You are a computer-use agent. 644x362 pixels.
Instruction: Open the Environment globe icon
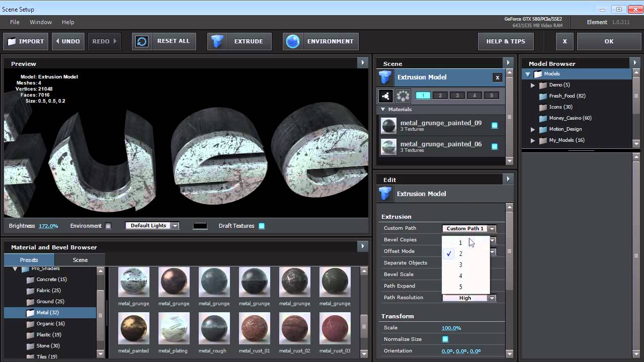(x=293, y=41)
